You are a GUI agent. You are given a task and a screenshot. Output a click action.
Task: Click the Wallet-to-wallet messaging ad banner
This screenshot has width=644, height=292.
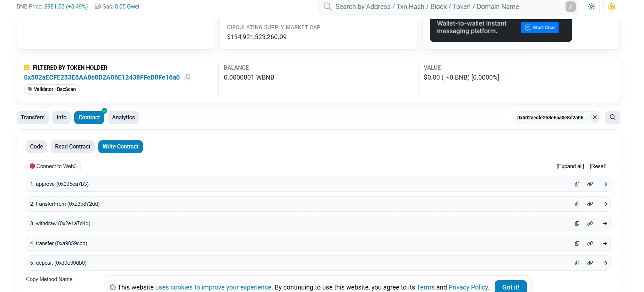[501, 30]
